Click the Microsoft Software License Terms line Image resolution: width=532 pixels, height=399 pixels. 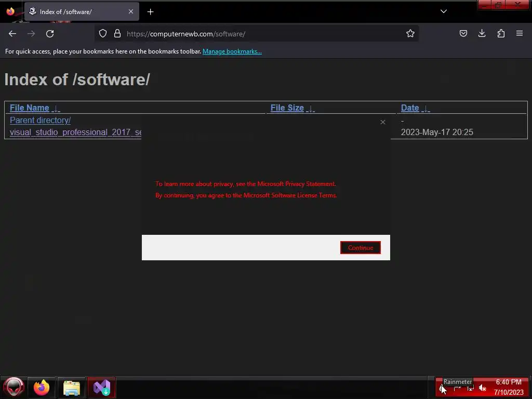pos(246,195)
